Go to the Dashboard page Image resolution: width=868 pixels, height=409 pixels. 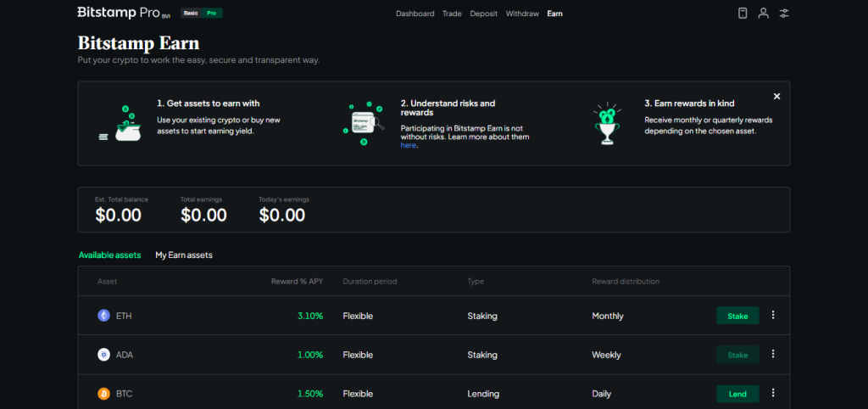[x=415, y=14]
